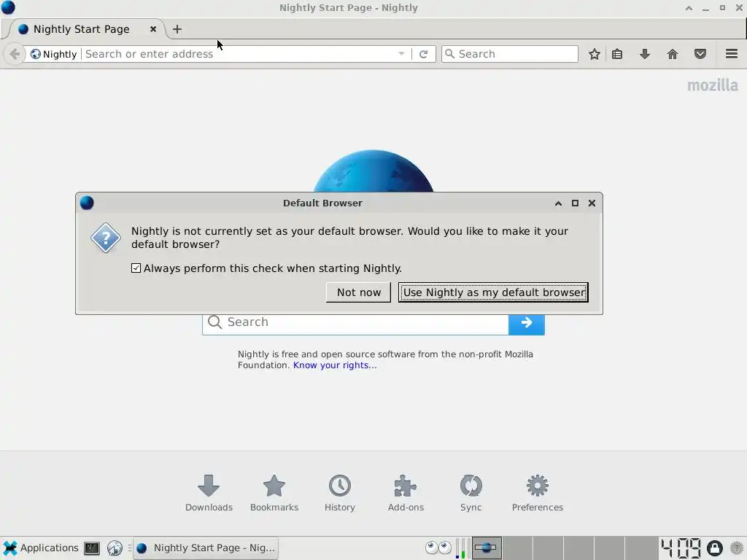
Task: Maximize the Default Browser dialog
Action: pos(575,203)
